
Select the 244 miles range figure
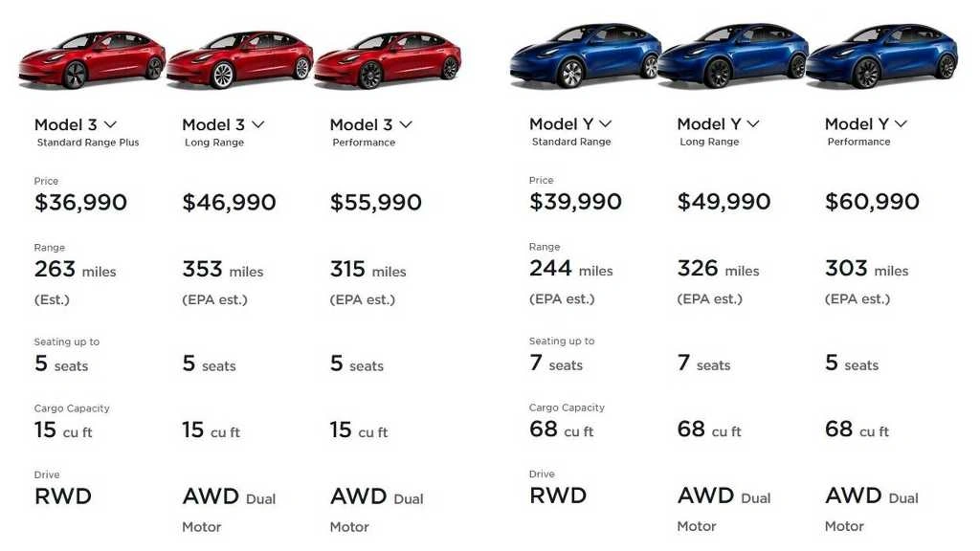[x=570, y=270]
